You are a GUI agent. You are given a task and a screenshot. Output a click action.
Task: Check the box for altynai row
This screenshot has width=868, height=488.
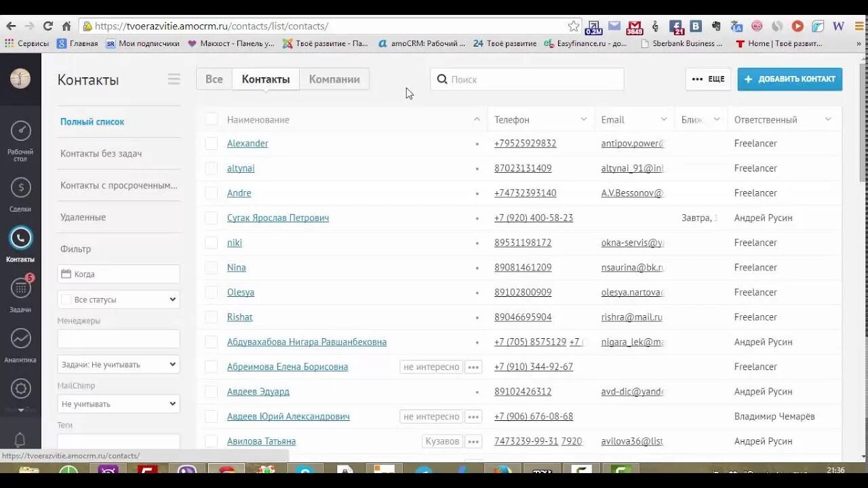[212, 168]
